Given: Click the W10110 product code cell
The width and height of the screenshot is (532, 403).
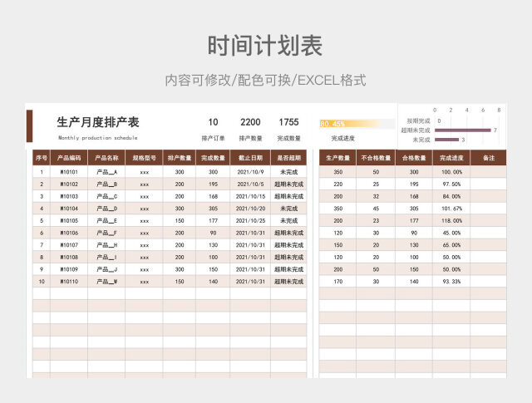Looking at the screenshot, I should [69, 282].
